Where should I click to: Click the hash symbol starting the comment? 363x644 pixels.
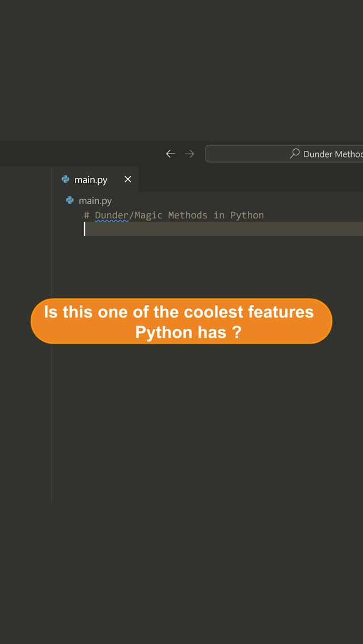coord(87,215)
